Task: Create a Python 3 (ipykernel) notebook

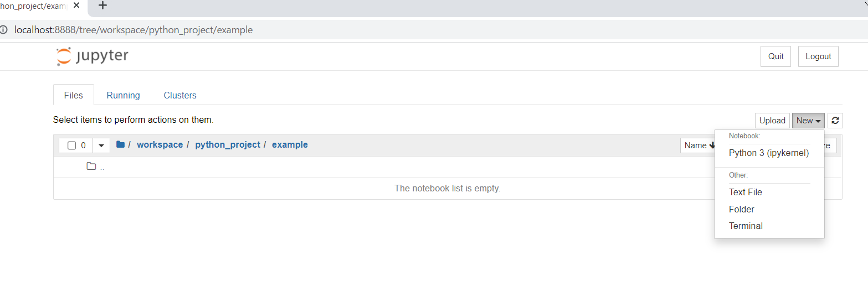Action: click(x=769, y=153)
